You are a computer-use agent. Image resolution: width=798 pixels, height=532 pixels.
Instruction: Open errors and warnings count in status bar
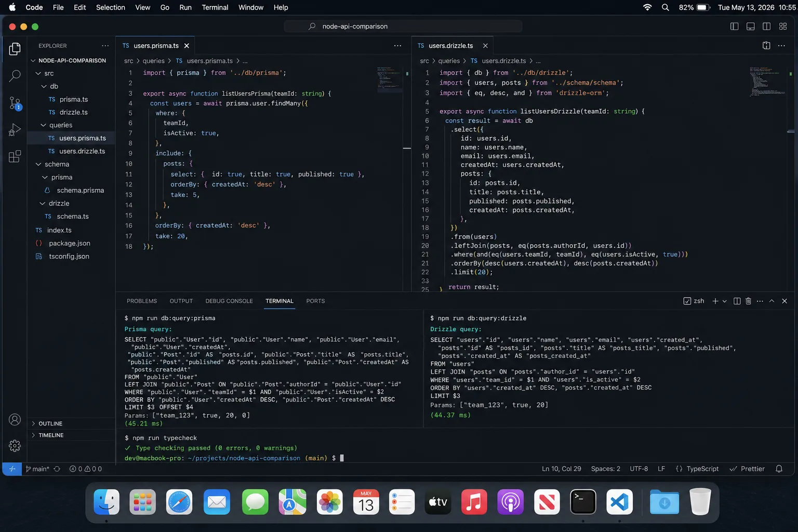tap(86, 469)
